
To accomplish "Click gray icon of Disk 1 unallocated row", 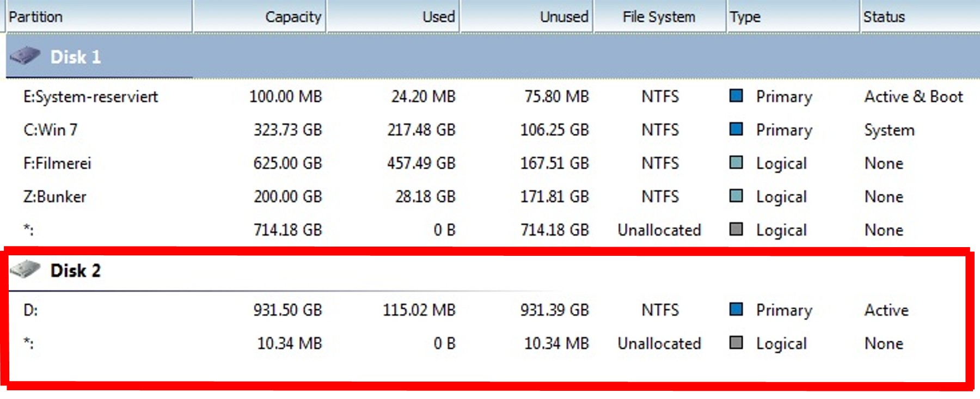I will pyautogui.click(x=736, y=229).
